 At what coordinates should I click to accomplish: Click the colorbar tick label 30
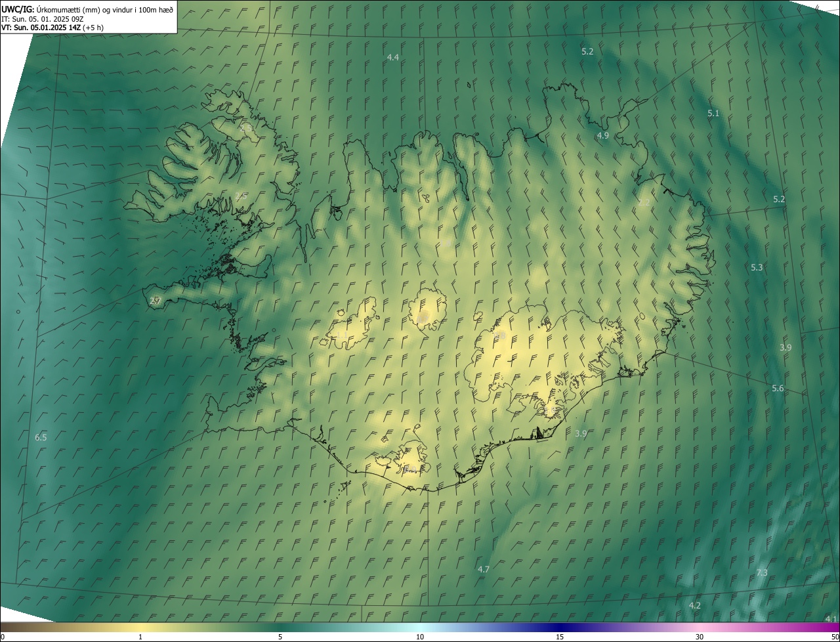tap(700, 637)
